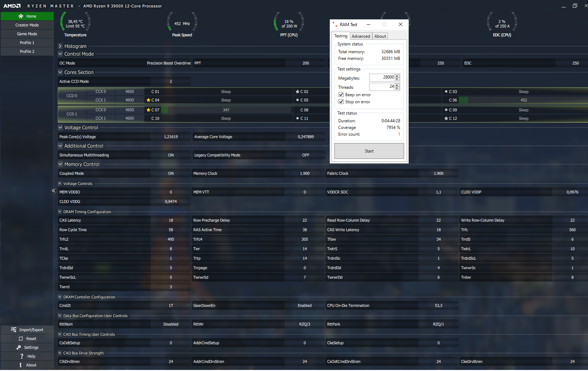588x371 pixels.
Task: Click the star icon next to C 12
Action: coord(446,118)
